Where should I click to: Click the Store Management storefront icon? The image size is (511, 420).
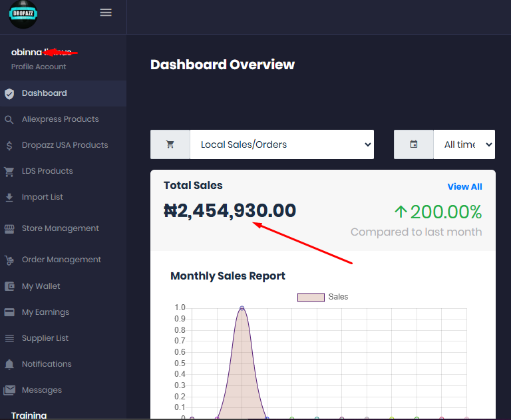[9, 229]
